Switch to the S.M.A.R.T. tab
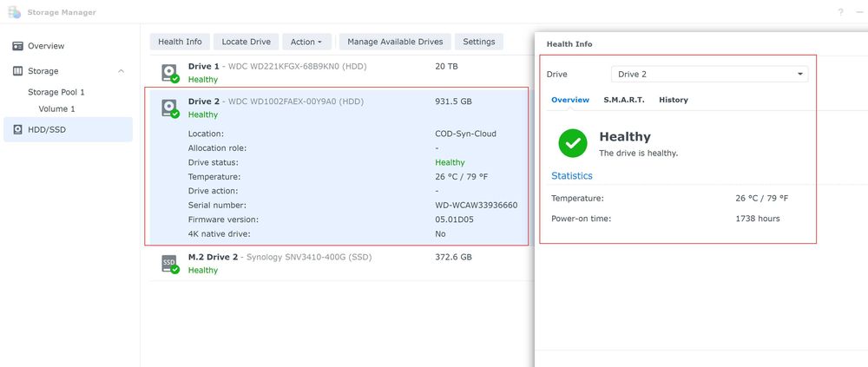Image resolution: width=868 pixels, height=367 pixels. [x=624, y=100]
